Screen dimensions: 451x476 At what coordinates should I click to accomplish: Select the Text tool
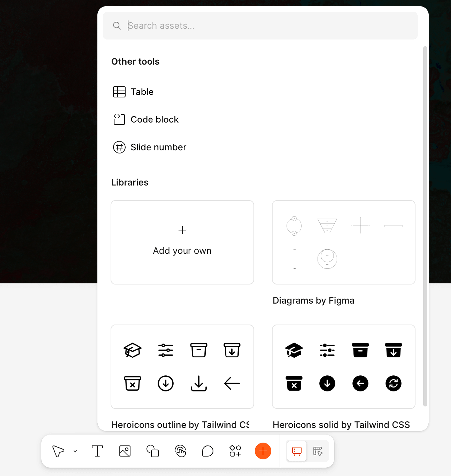(97, 451)
